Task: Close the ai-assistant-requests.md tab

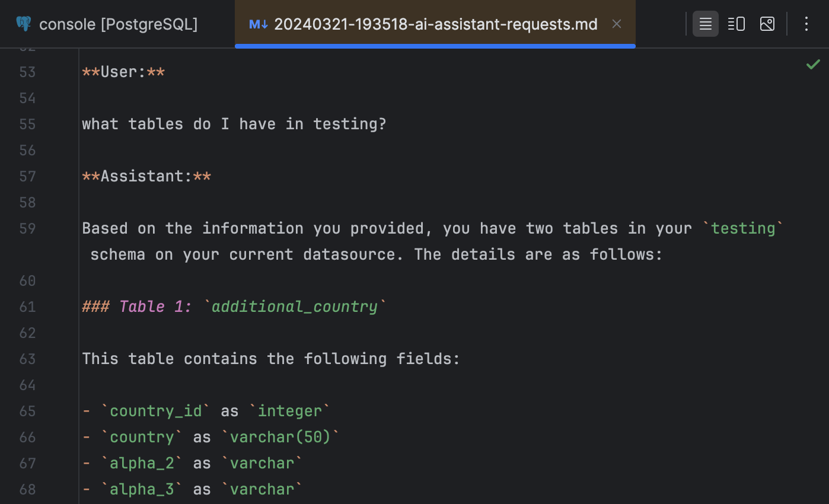Action: point(617,24)
